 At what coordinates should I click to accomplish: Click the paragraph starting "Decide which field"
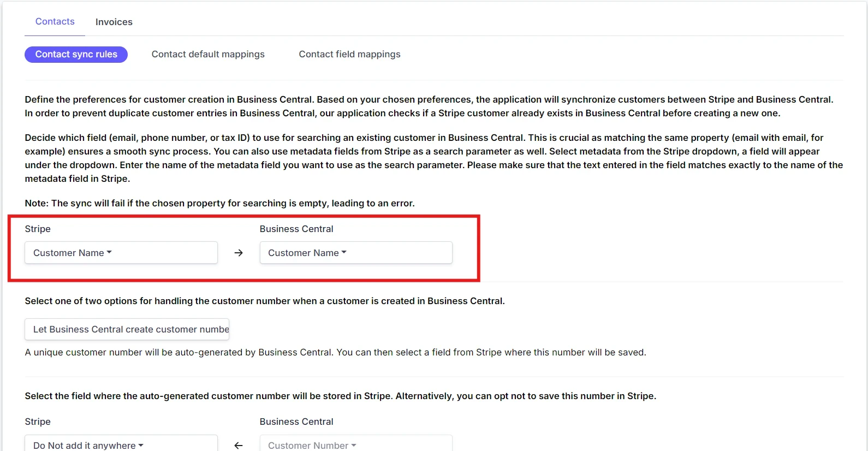coord(434,158)
